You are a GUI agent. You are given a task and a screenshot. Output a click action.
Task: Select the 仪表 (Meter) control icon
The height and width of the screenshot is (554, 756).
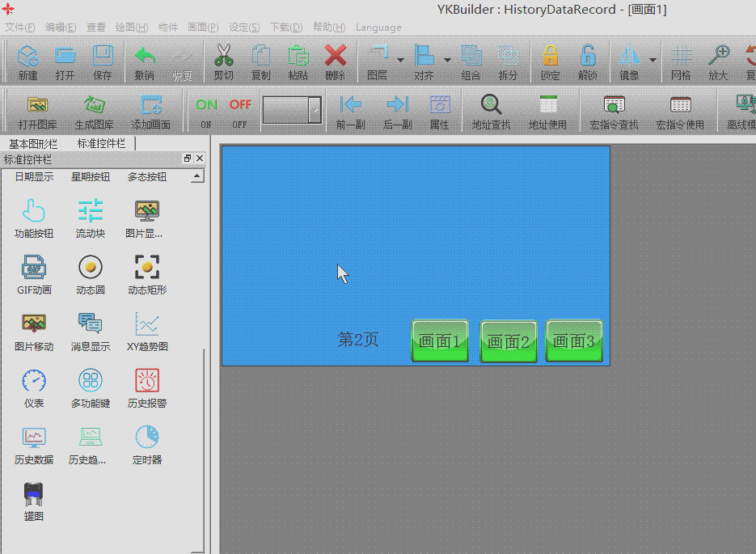click(x=34, y=381)
